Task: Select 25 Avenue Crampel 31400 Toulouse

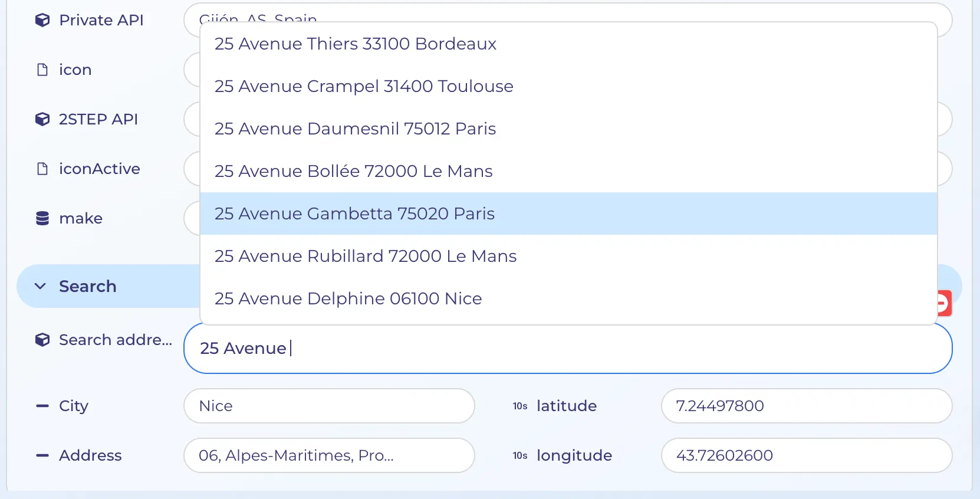Action: [568, 86]
